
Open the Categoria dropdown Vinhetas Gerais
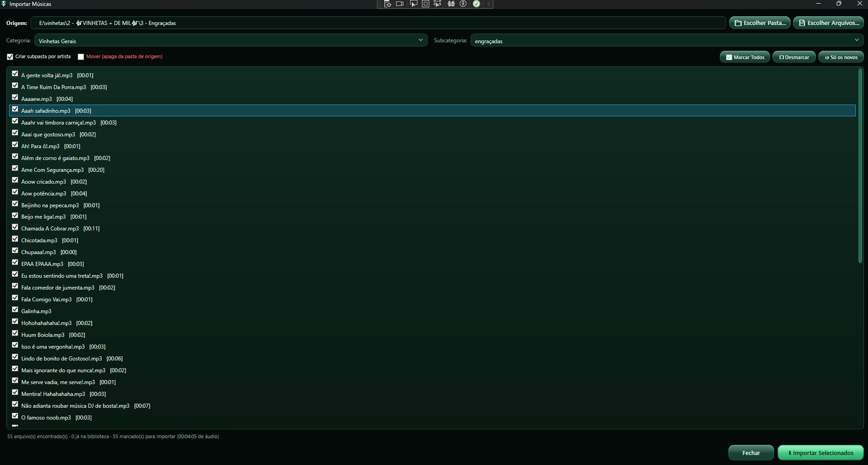231,40
